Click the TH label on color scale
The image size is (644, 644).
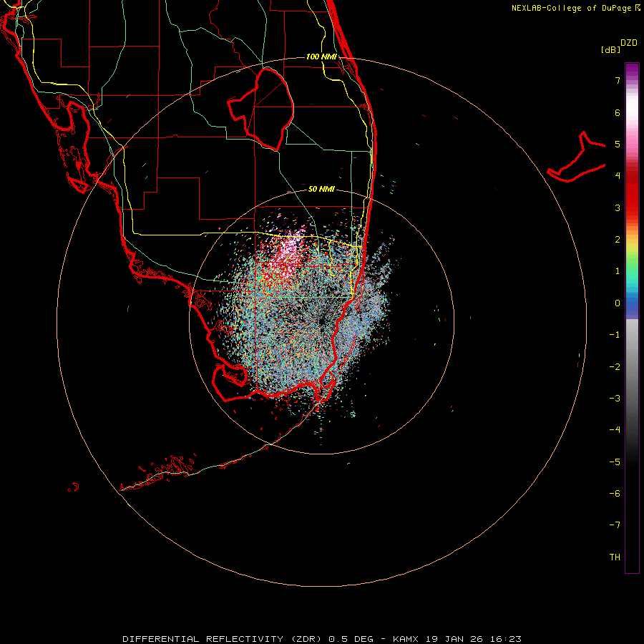point(615,557)
